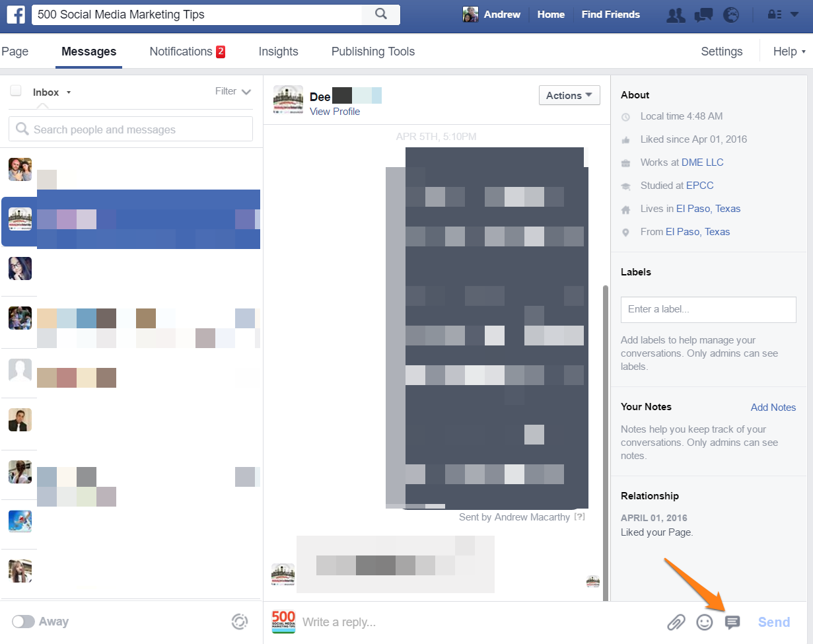Open the Insights tab
The height and width of the screenshot is (644, 813).
point(278,52)
